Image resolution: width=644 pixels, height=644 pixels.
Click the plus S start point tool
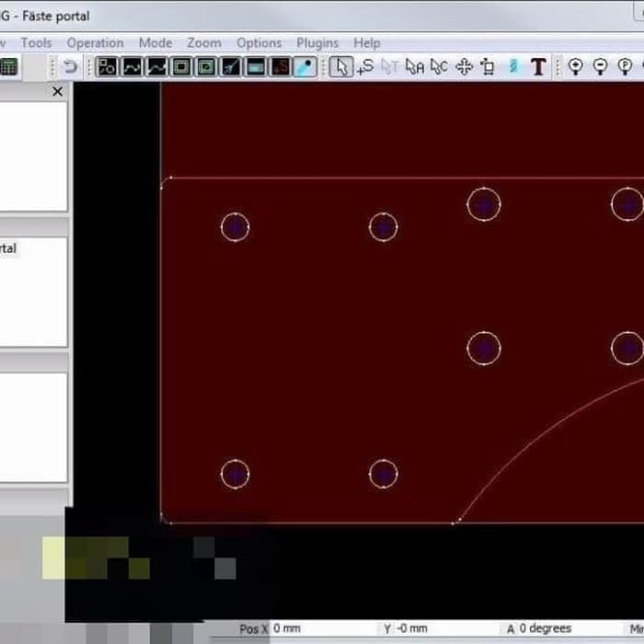365,66
